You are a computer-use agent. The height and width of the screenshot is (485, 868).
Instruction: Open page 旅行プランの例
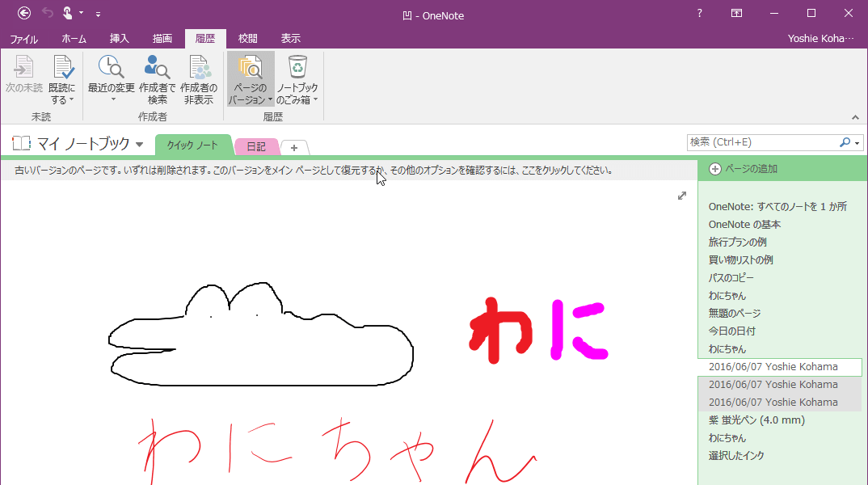(737, 242)
